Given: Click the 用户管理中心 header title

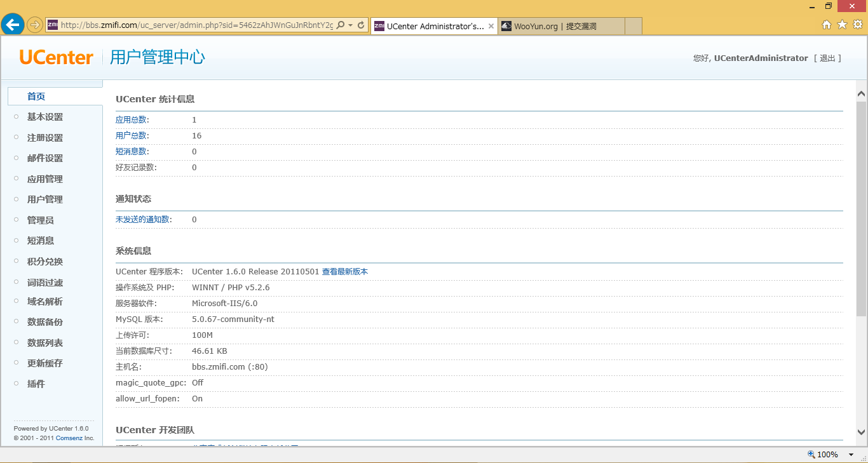Looking at the screenshot, I should click(158, 57).
